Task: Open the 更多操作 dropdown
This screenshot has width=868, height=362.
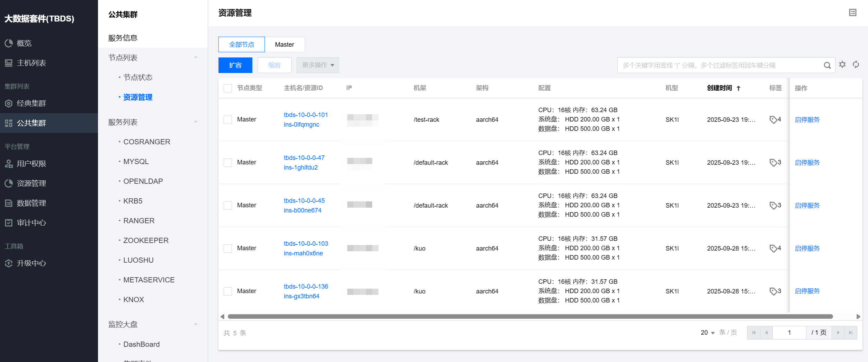Action: point(317,65)
